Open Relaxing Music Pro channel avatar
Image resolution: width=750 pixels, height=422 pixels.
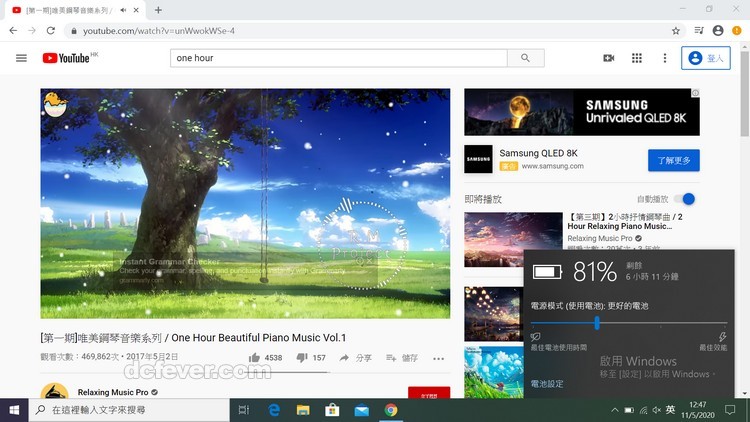click(55, 391)
